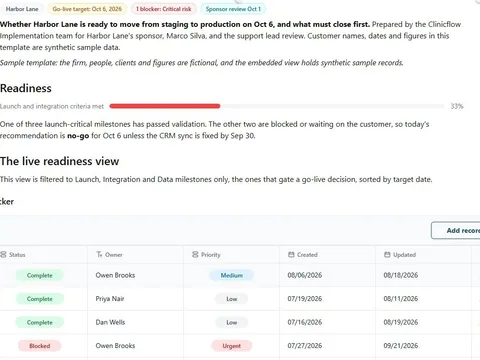Screen dimensions: 480x360
Task: Click the Created column calendar icon
Action: pyautogui.click(x=291, y=255)
